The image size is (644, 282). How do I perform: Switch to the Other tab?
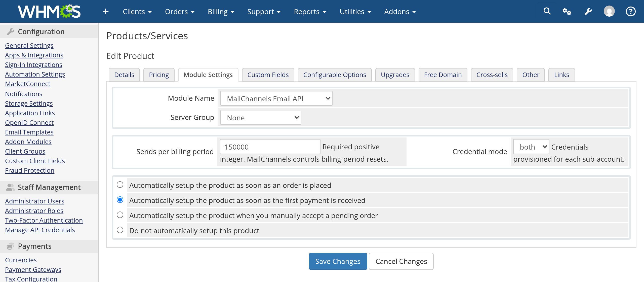(531, 75)
